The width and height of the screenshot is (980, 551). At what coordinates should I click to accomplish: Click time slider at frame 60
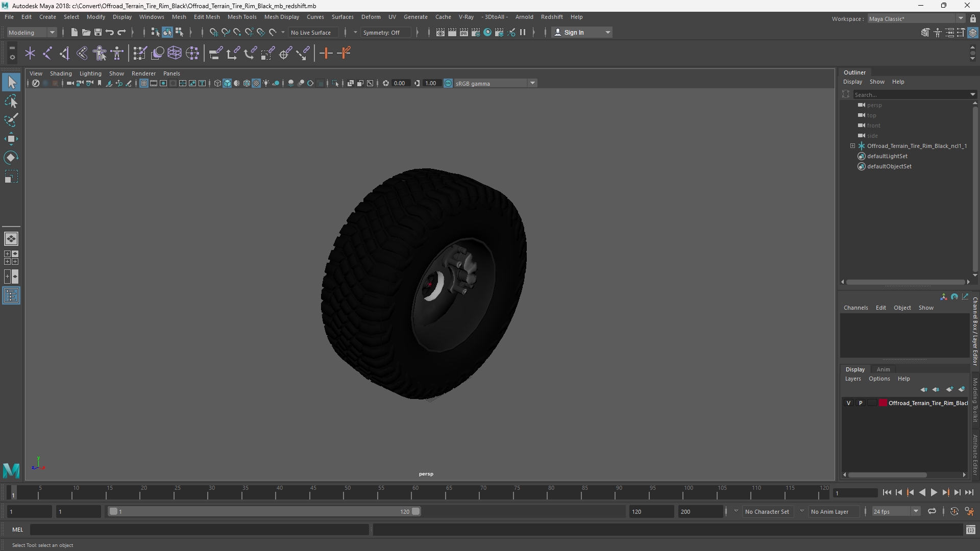[415, 493]
